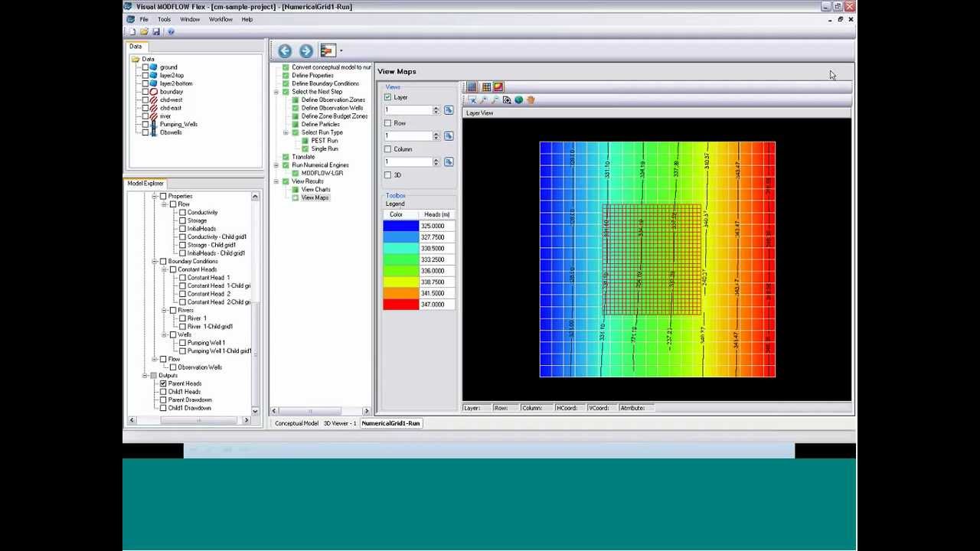
Task: Click the zoom to extent icon
Action: (472, 100)
